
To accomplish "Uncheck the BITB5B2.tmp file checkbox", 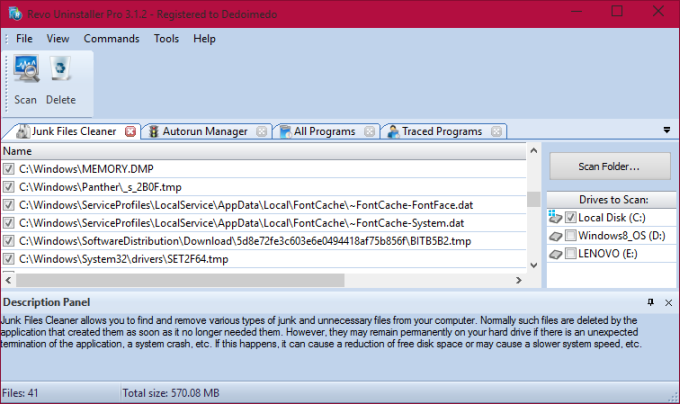I will [8, 241].
